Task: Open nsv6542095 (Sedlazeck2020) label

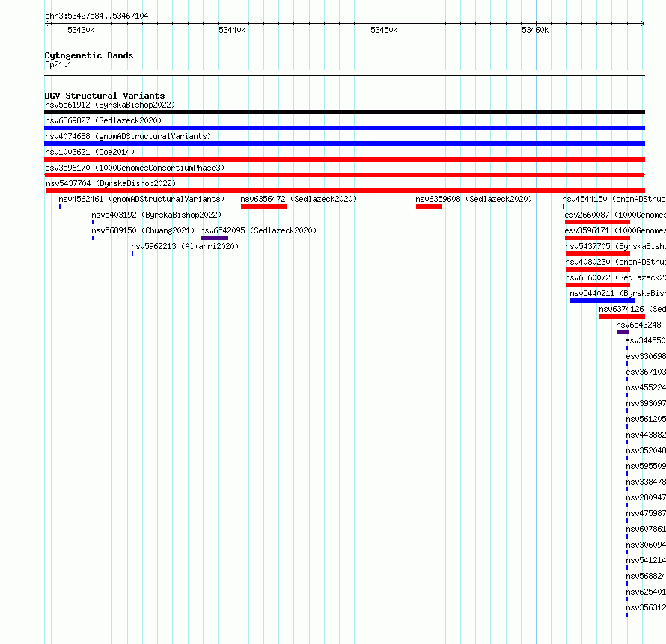Action: click(x=258, y=230)
